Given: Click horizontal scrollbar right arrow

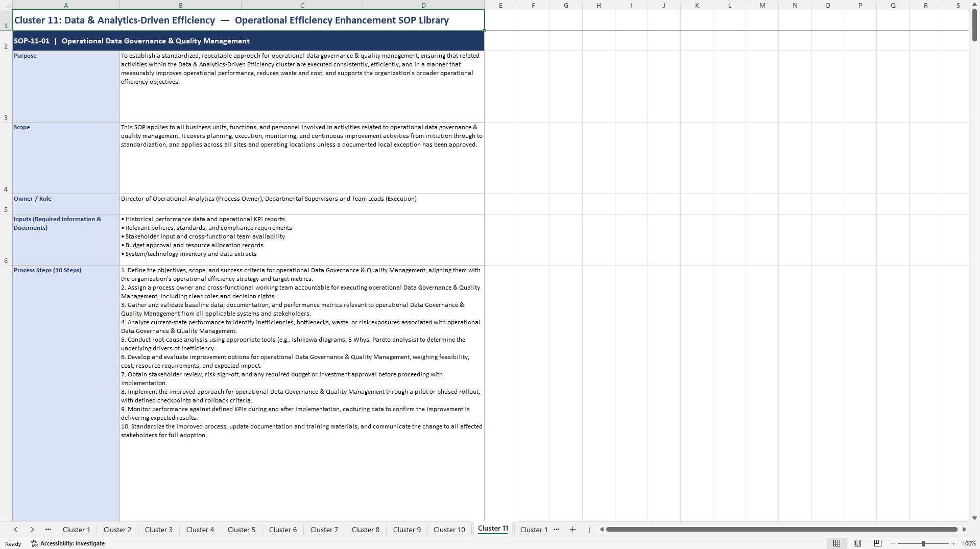Looking at the screenshot, I should (964, 530).
